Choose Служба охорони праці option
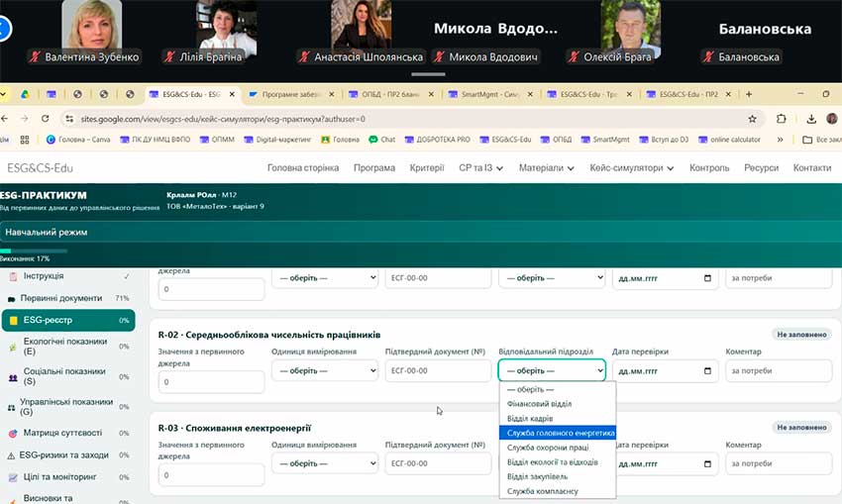The width and height of the screenshot is (842, 504). tap(558, 448)
